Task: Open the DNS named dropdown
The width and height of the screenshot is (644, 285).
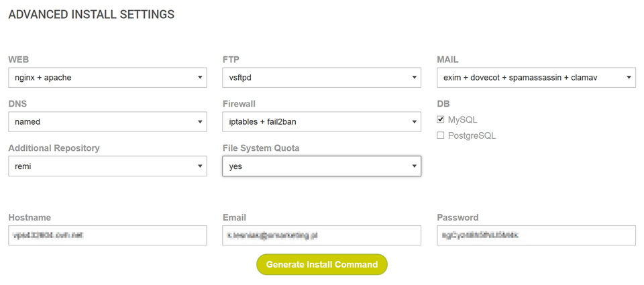Action: [x=107, y=122]
